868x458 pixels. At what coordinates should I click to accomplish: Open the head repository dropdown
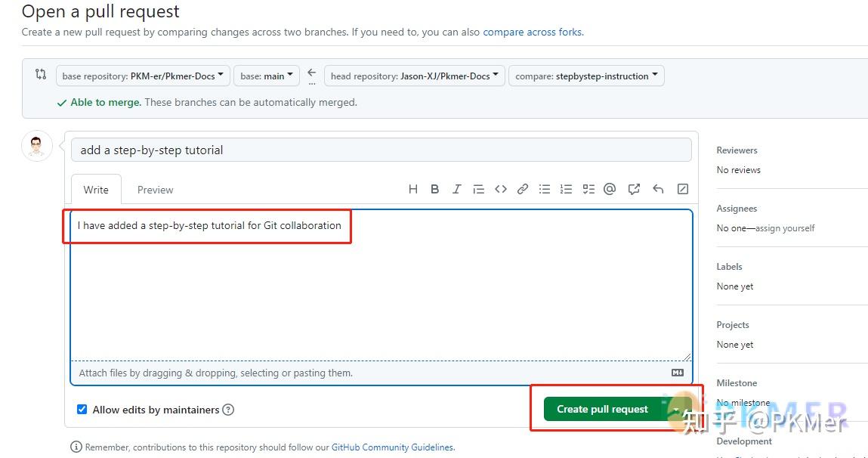click(415, 76)
